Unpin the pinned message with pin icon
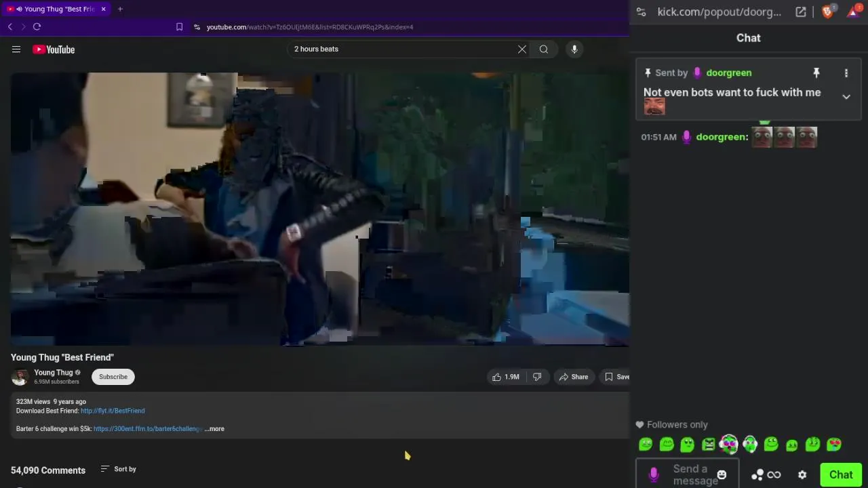Image resolution: width=868 pixels, height=488 pixels. pyautogui.click(x=816, y=73)
